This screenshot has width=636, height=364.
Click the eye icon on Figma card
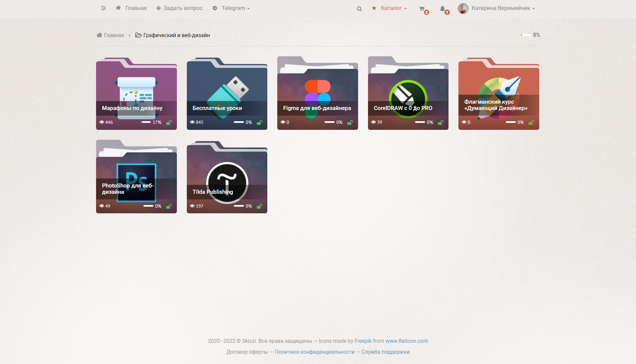tap(283, 122)
